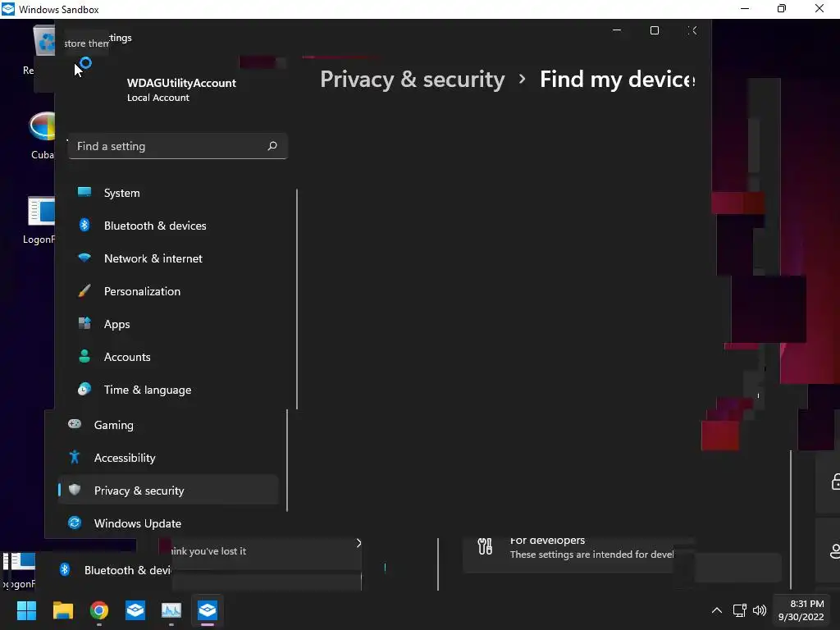
Task: Open the volume speaker tray icon
Action: [760, 610]
